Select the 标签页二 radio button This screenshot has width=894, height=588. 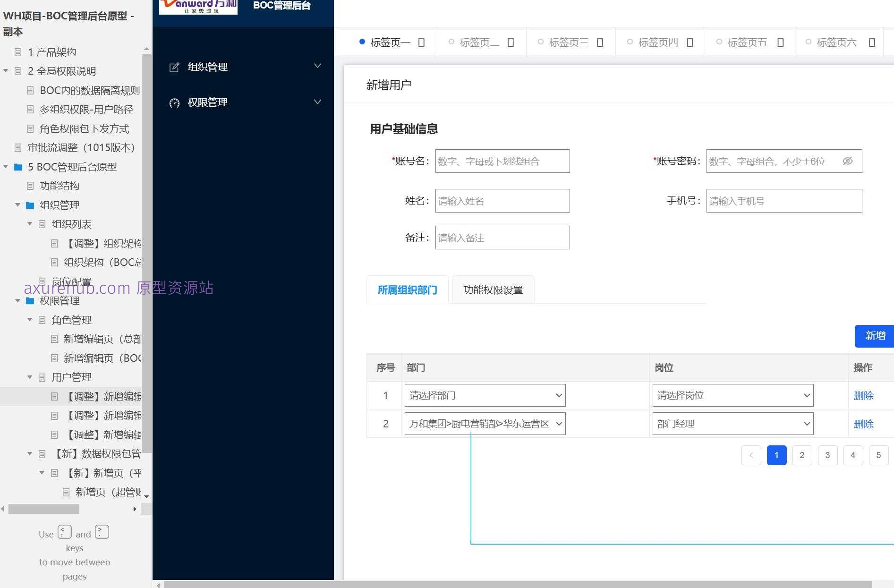[x=452, y=42]
